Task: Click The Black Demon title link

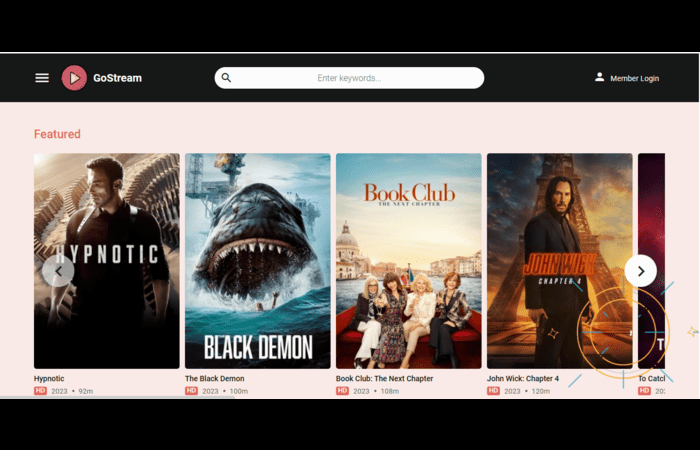Action: click(215, 379)
